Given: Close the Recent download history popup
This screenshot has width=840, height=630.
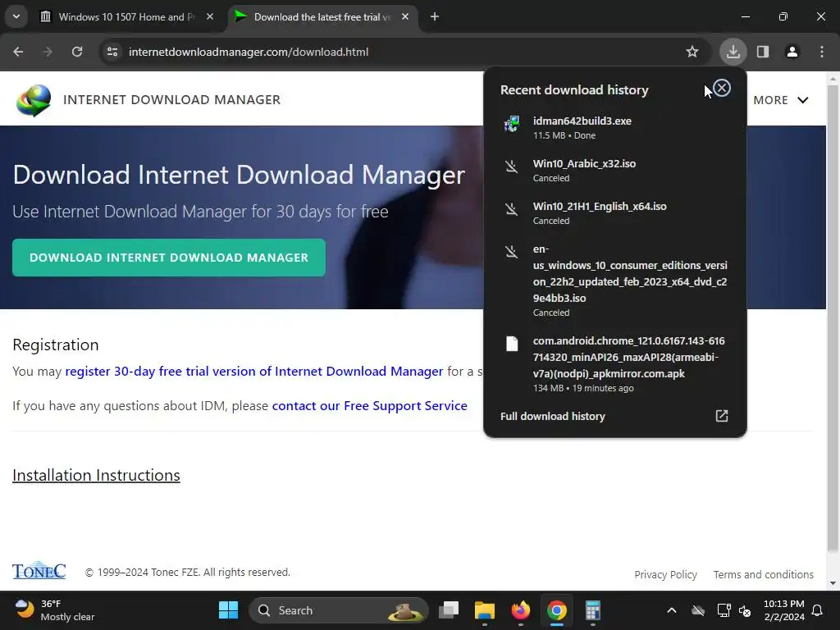Looking at the screenshot, I should [722, 88].
